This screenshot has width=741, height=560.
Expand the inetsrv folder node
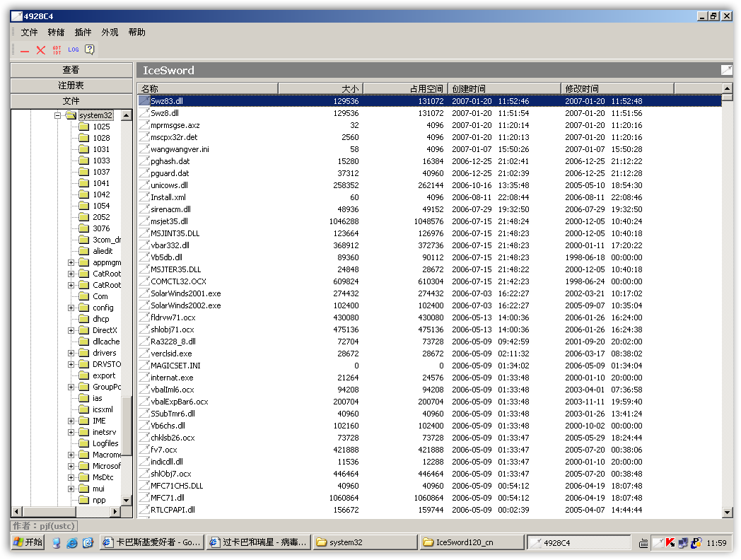coord(71,433)
